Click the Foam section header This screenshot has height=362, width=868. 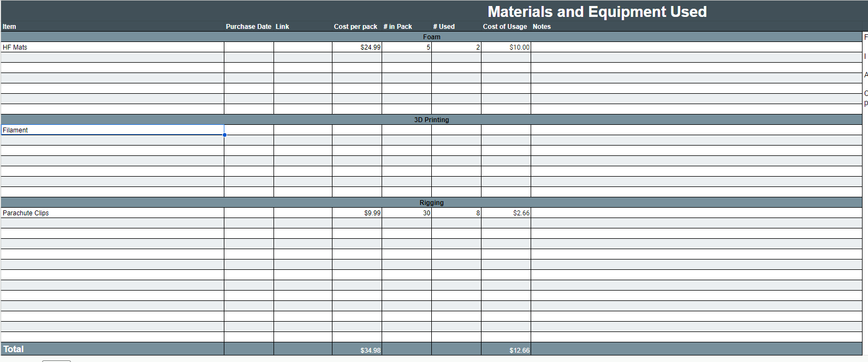(431, 37)
